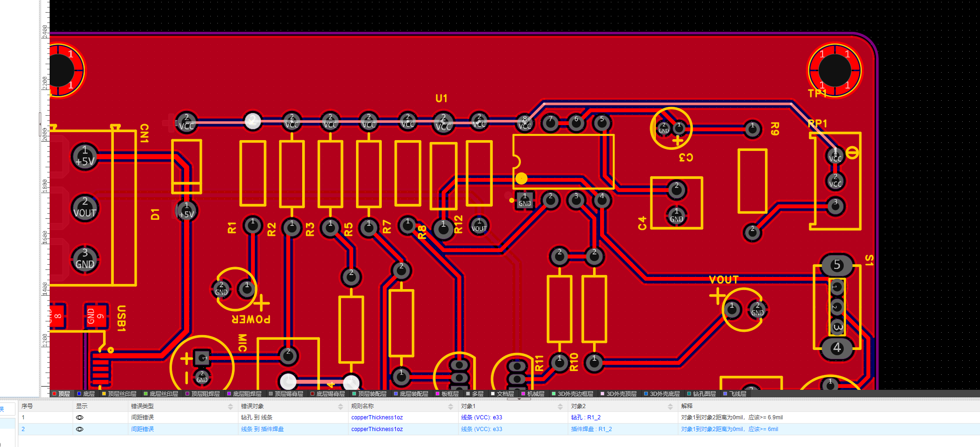Click the 钻孔 : R1_2 object link
Image resolution: width=980 pixels, height=447 pixels.
pyautogui.click(x=586, y=417)
